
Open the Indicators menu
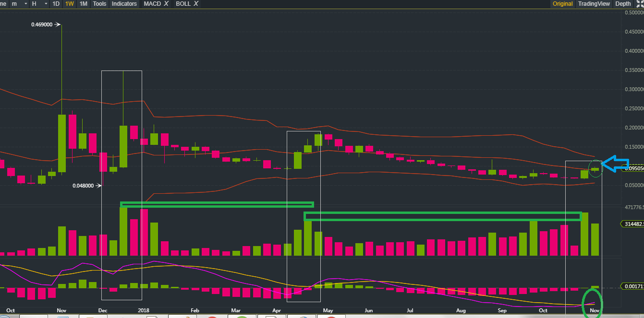(124, 4)
